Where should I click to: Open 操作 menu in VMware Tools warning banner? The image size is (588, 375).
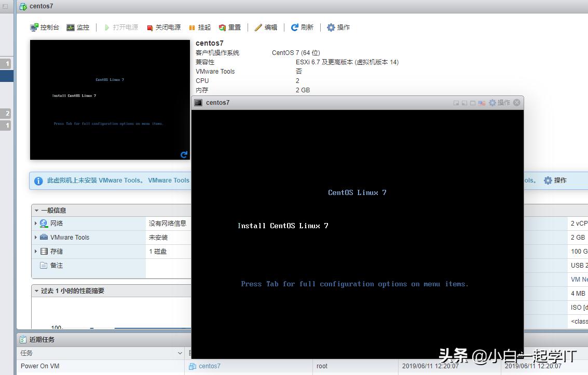tap(555, 180)
